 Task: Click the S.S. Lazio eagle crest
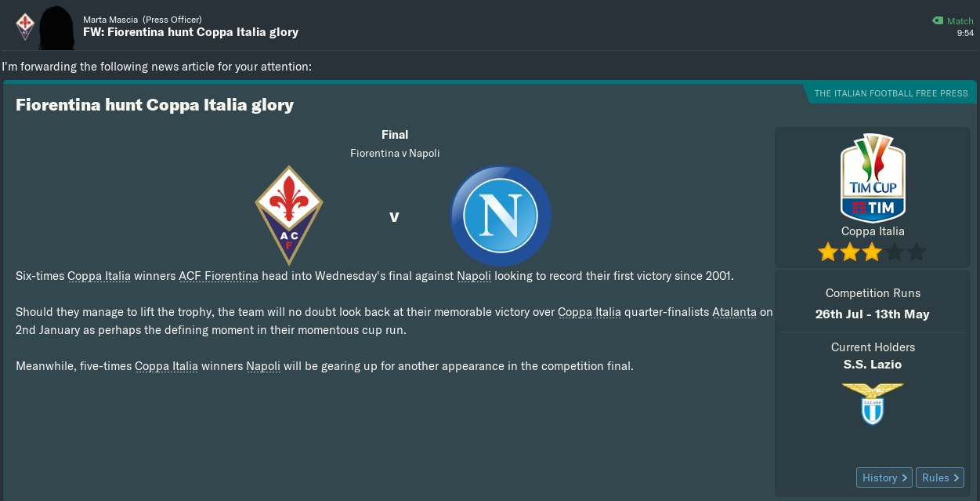point(873,404)
